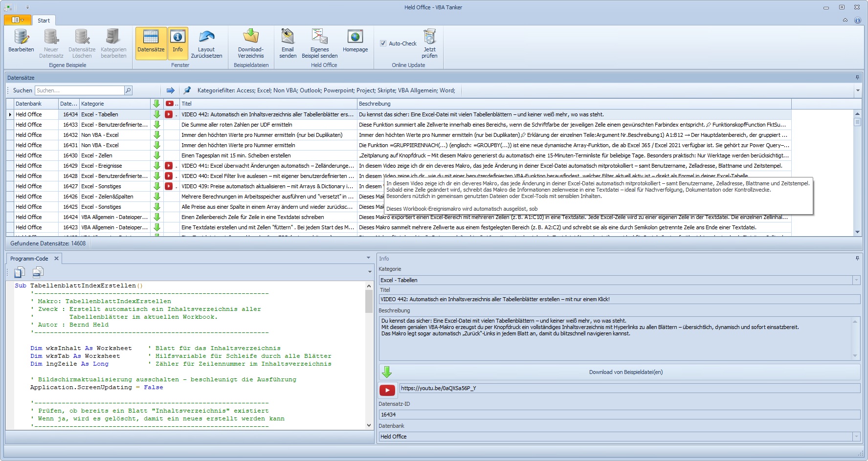Open the Kategorie dropdown in Info panel

tap(856, 280)
